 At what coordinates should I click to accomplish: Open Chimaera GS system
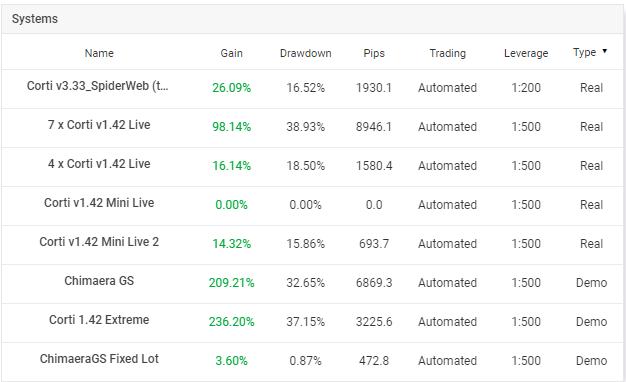tap(99, 281)
